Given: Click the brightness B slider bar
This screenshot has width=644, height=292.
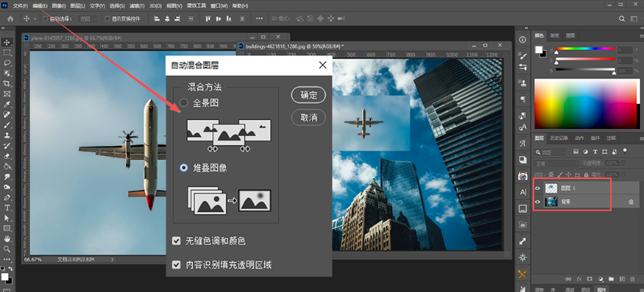Looking at the screenshot, I should point(586,69).
